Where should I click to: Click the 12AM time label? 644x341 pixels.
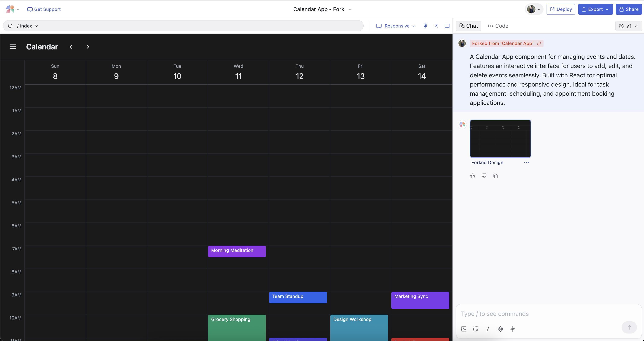15,88
